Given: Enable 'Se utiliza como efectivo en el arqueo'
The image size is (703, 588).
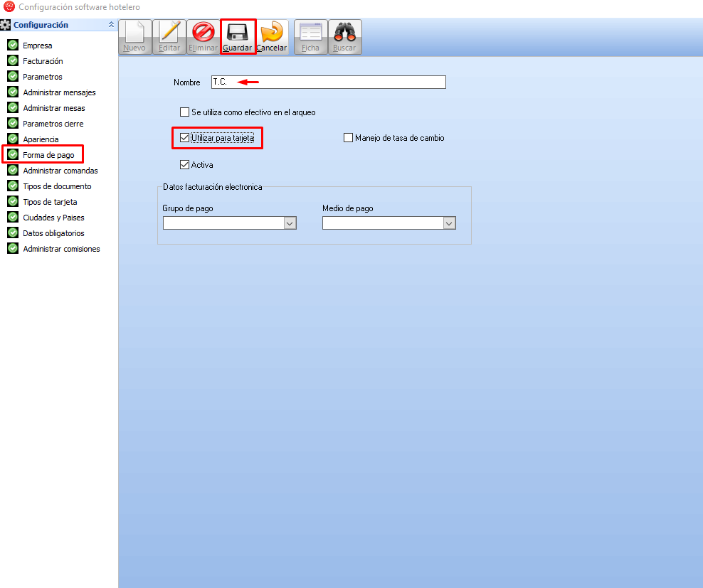Looking at the screenshot, I should (185, 112).
